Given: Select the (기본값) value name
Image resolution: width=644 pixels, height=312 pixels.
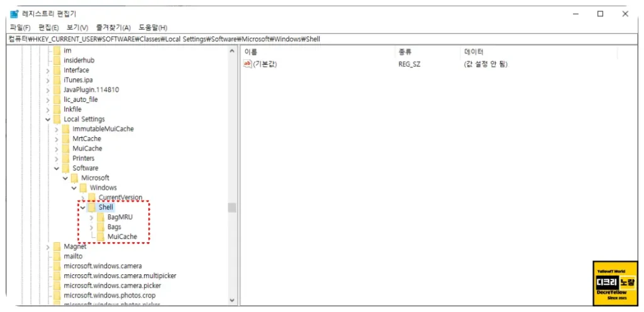Looking at the screenshot, I should click(x=265, y=64).
